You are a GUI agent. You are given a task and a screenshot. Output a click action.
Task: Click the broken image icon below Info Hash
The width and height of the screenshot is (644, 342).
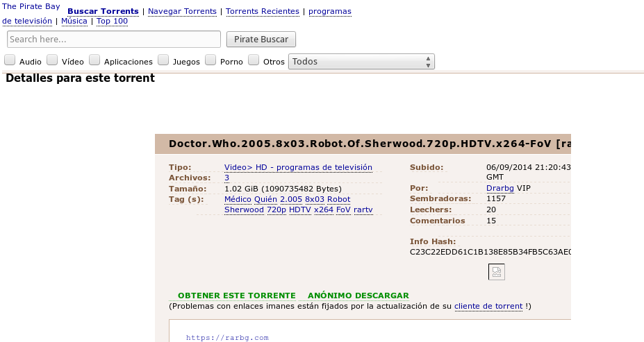496,272
